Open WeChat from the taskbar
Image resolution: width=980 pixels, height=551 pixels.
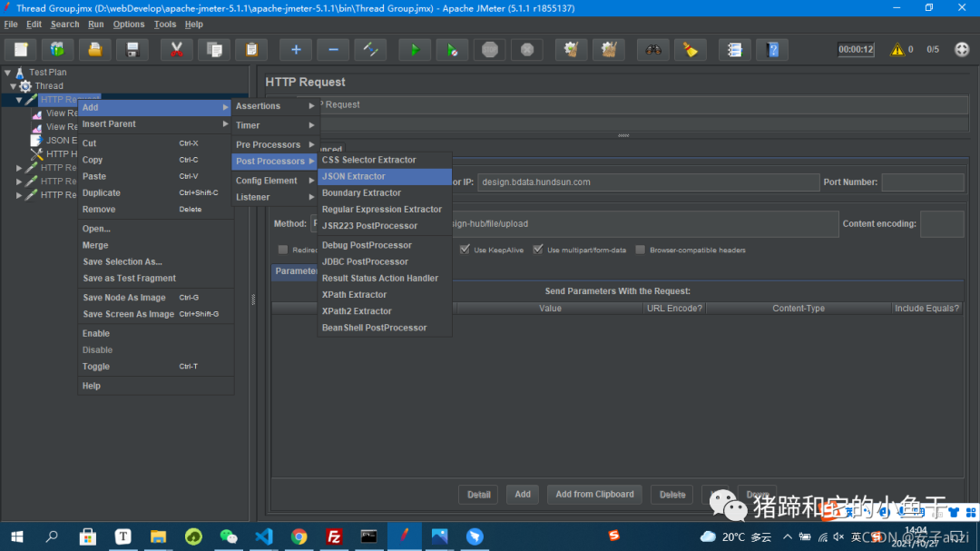(x=229, y=536)
